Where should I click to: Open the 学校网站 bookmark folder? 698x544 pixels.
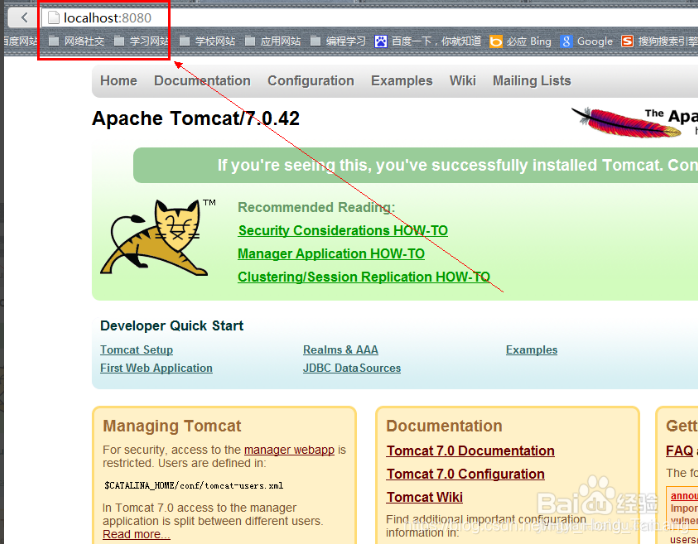[207, 41]
